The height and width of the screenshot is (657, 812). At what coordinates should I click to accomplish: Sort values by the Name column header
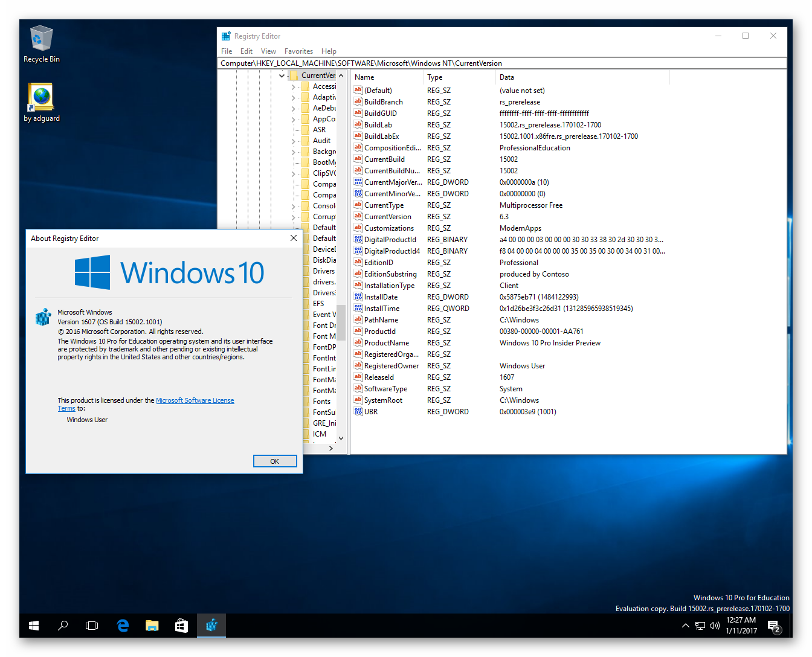pos(387,77)
